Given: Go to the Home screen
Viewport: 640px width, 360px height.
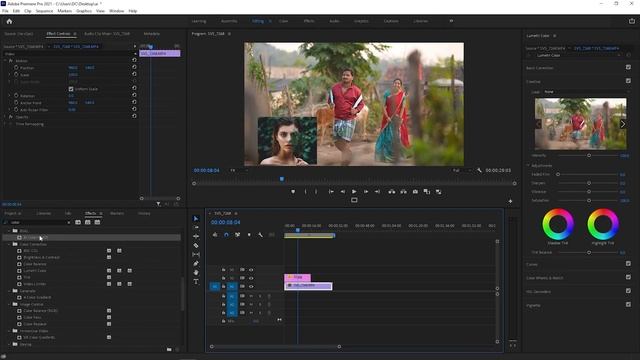Looking at the screenshot, I should tap(9, 21).
